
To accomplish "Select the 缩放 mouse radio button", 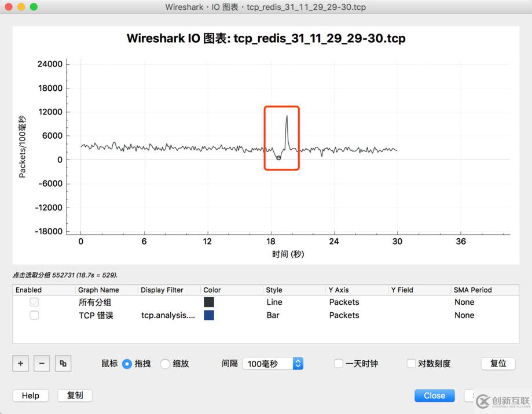I will tap(165, 364).
